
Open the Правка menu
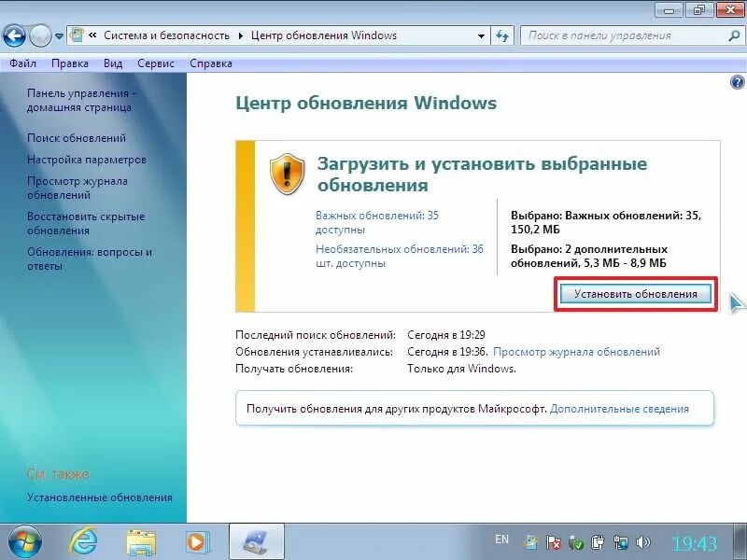pos(69,63)
